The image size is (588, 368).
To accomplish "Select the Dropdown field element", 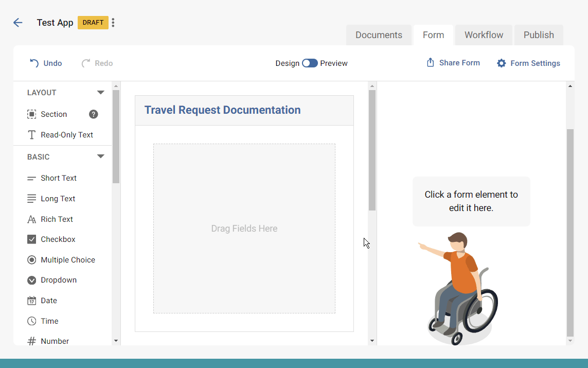I will pyautogui.click(x=58, y=280).
